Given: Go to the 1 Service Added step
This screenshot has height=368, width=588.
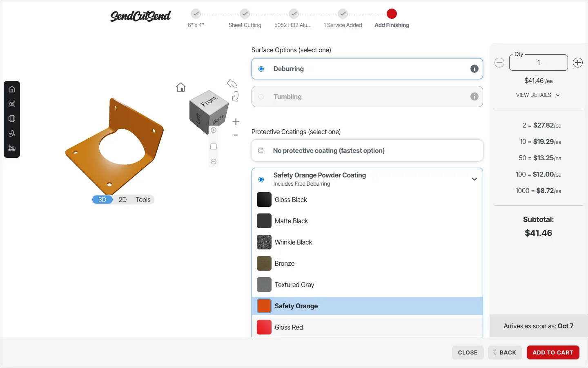Looking at the screenshot, I should [x=343, y=19].
